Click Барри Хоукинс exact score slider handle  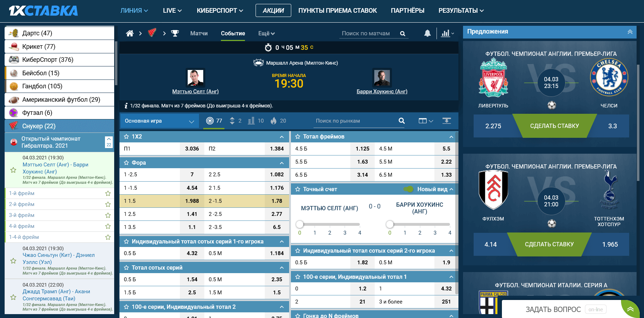pos(390,224)
